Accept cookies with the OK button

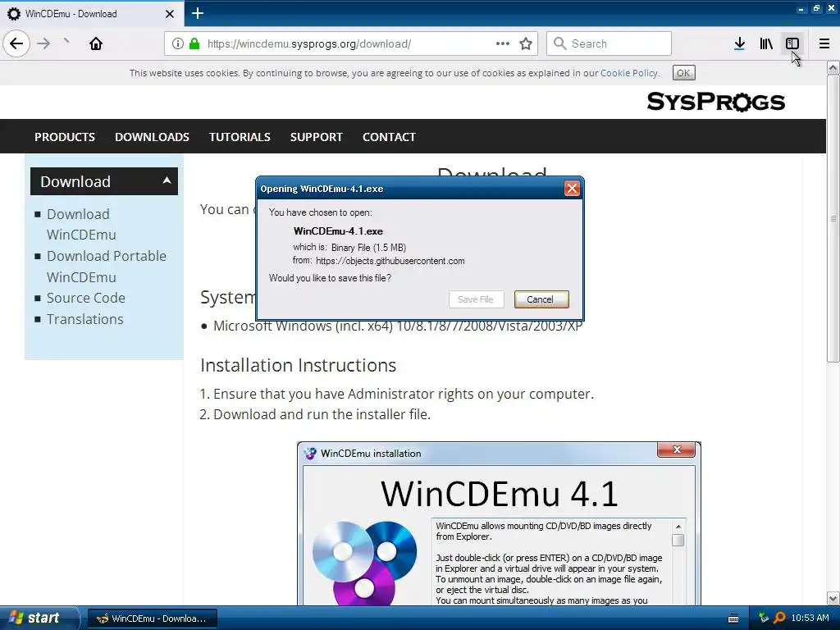(x=683, y=73)
